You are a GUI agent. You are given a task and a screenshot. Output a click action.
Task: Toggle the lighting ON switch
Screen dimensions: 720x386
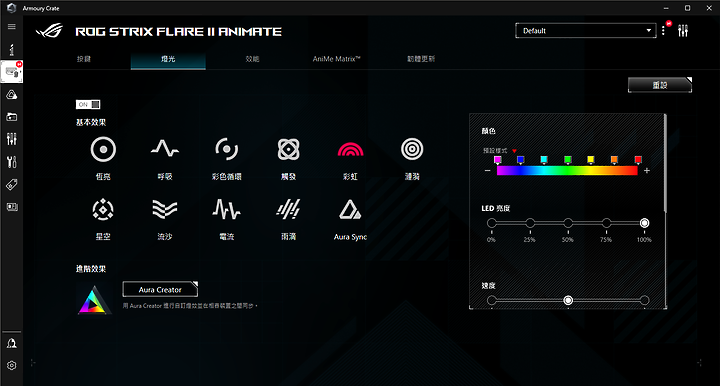tap(88, 104)
